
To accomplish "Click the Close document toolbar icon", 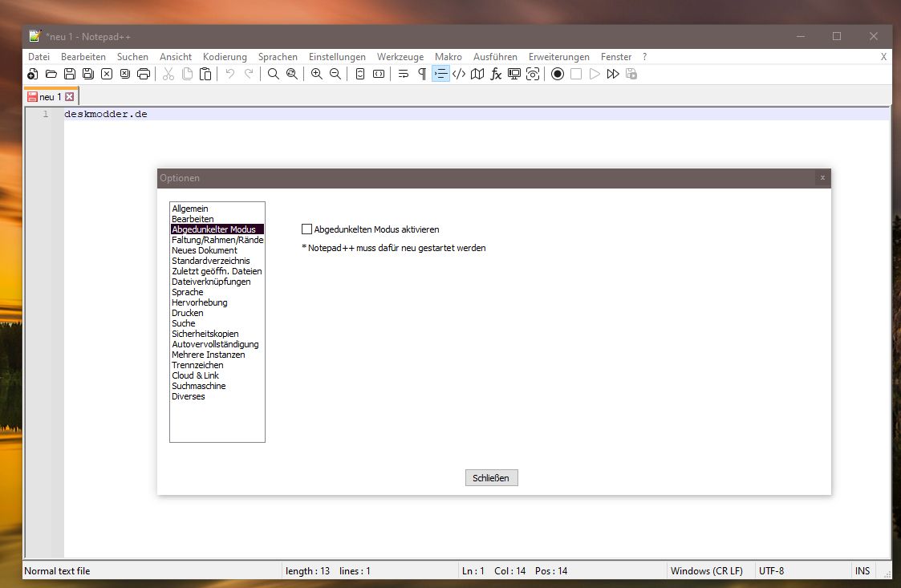I will [106, 74].
